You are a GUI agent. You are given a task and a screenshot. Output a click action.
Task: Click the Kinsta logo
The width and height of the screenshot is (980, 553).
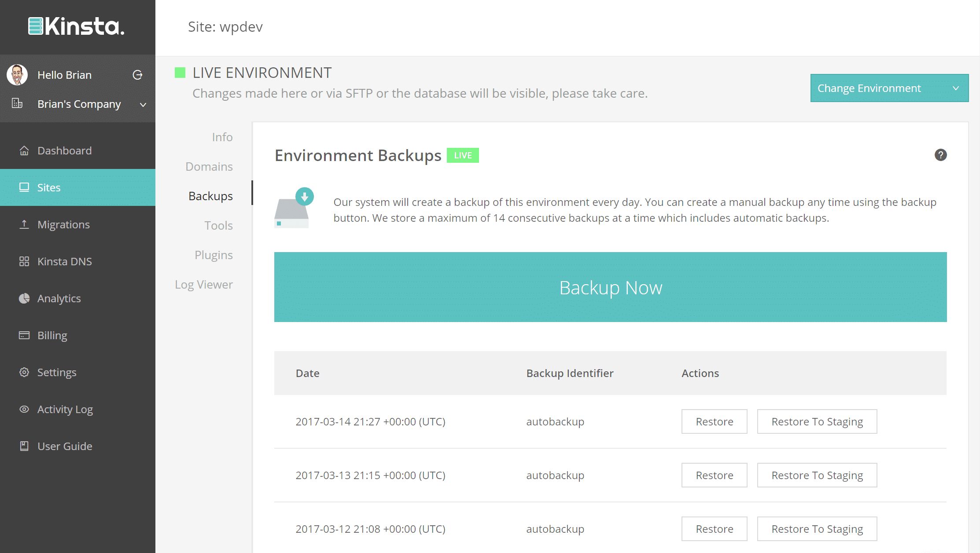(x=77, y=26)
